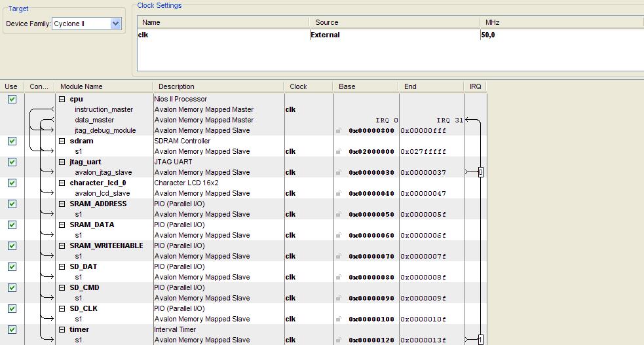Edit base address 0x02000000 of sdram
644x345 pixels.
click(371, 151)
